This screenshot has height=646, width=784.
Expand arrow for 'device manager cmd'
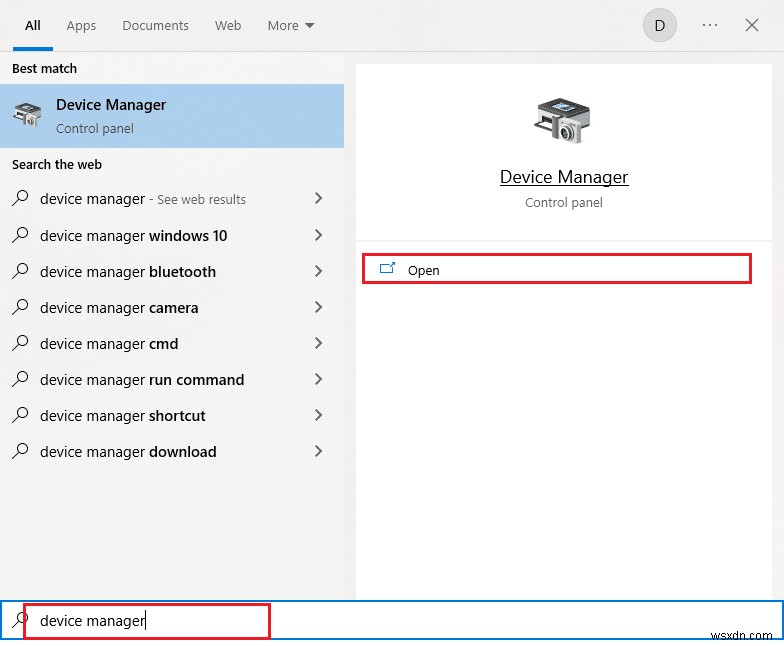coord(318,343)
